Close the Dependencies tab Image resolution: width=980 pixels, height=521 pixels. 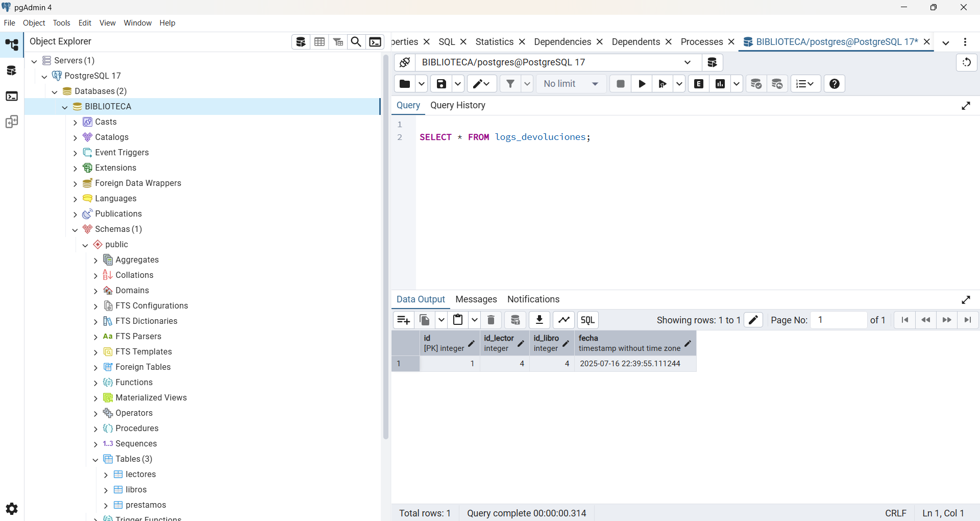coord(600,42)
